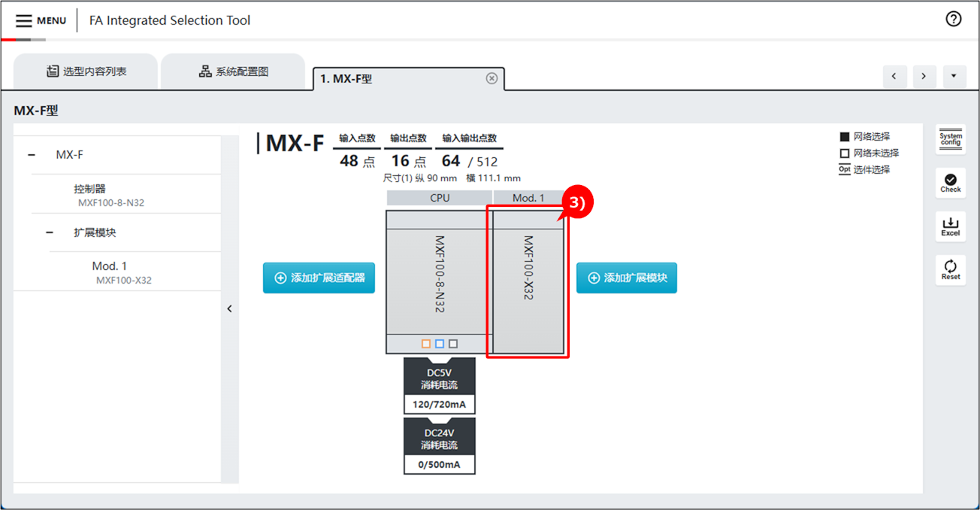Collapse the 扩展模块 tree node
Image resolution: width=980 pixels, height=510 pixels.
point(50,232)
